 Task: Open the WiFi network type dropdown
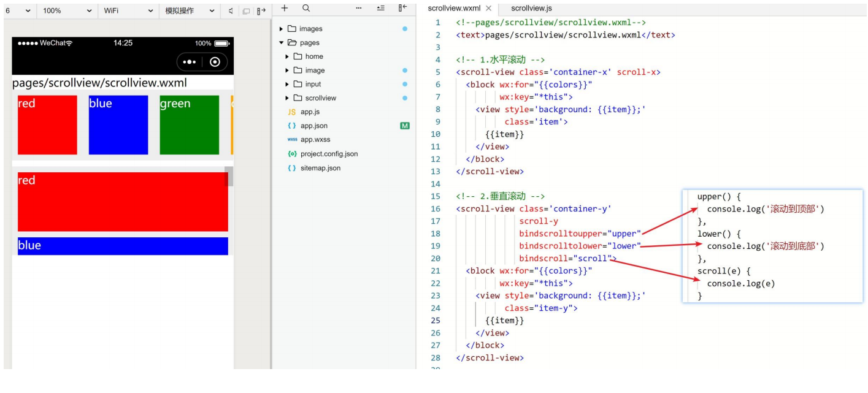pyautogui.click(x=128, y=11)
